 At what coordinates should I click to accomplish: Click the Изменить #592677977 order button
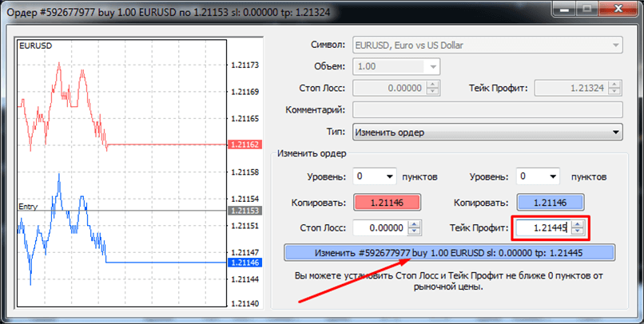[449, 253]
